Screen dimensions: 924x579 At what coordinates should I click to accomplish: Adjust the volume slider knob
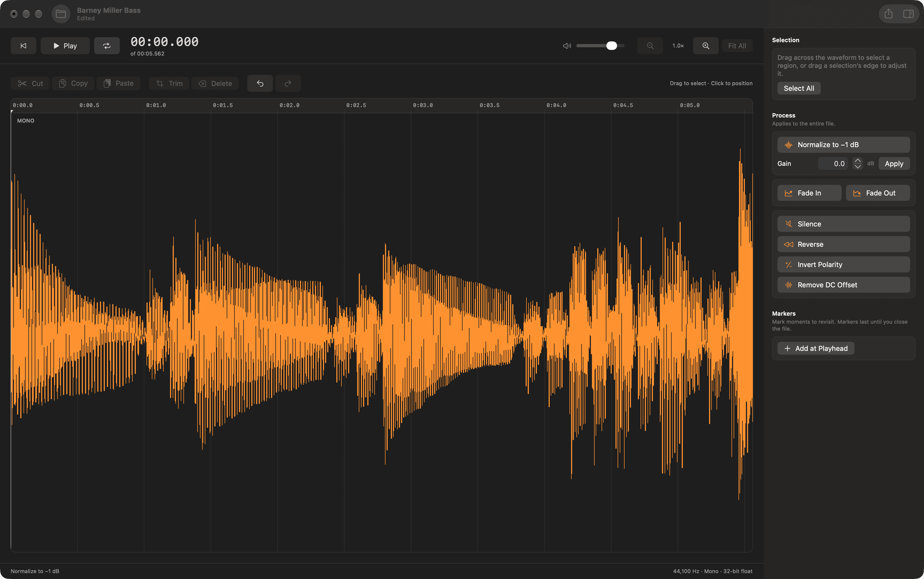pos(612,46)
